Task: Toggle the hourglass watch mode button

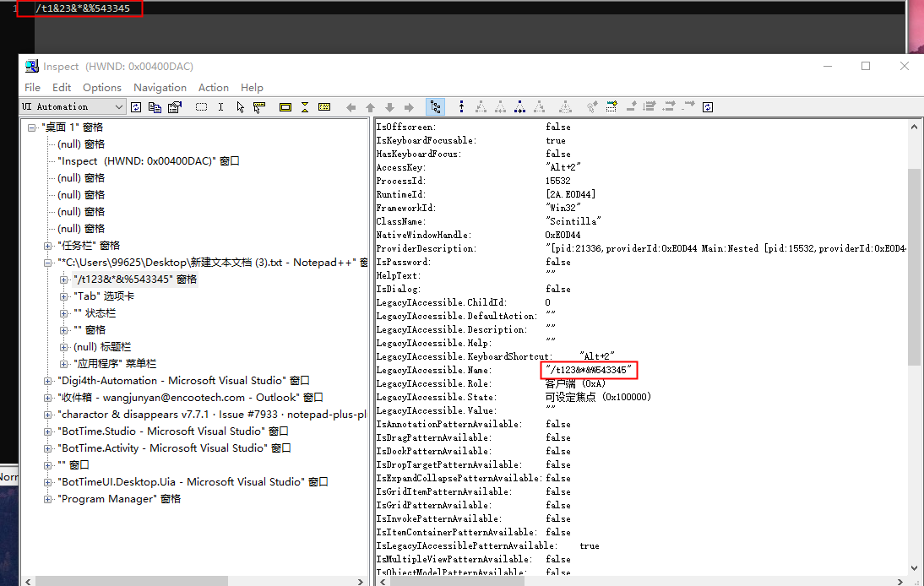Action: click(305, 106)
